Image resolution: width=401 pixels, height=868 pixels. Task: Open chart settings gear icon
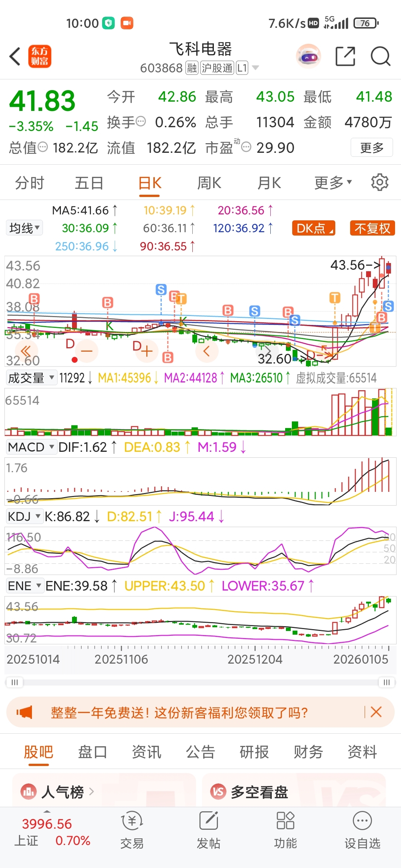(x=380, y=182)
